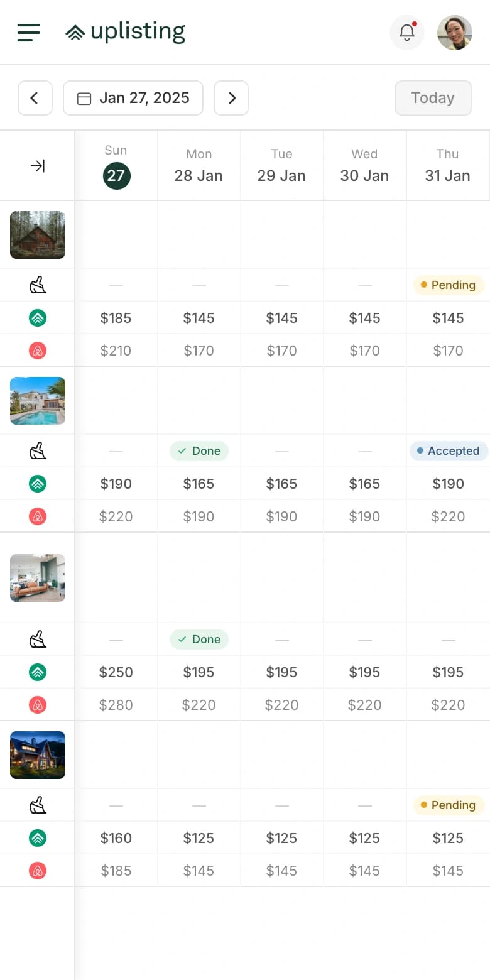
Task: Click the $250 price for the apartment on Sunday
Action: 116,672
